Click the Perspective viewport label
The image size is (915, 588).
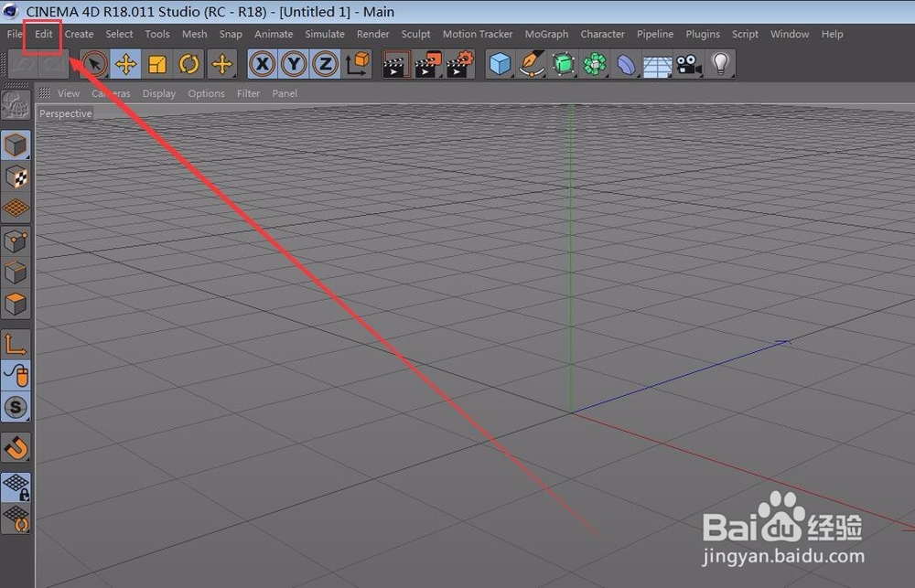click(65, 113)
